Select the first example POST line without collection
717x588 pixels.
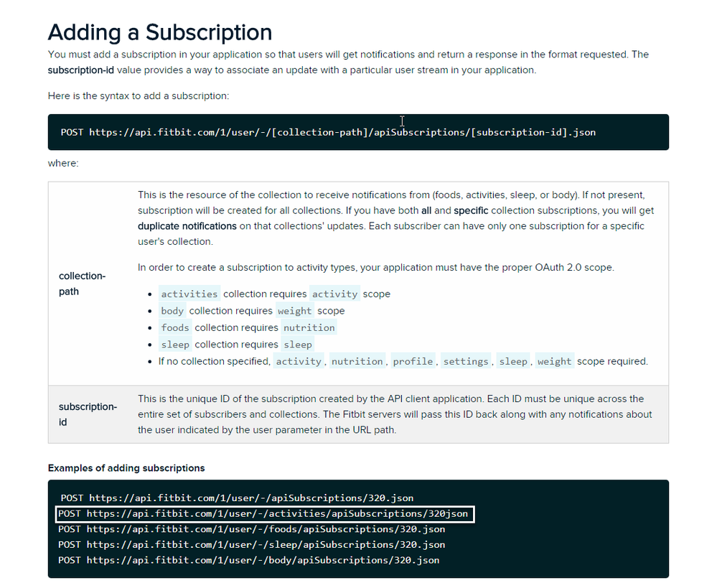(x=237, y=498)
